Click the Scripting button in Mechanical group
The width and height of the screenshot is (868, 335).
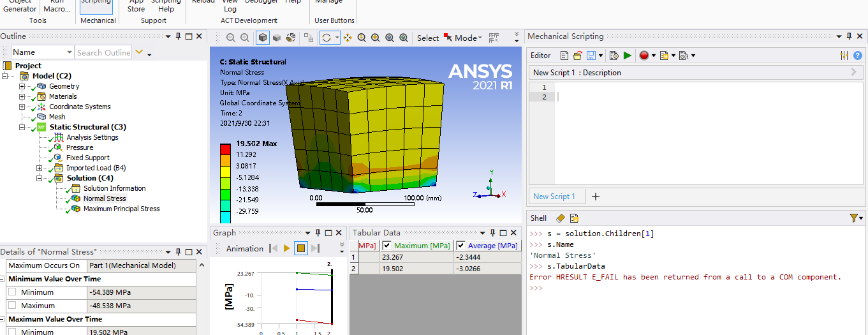[x=97, y=6]
